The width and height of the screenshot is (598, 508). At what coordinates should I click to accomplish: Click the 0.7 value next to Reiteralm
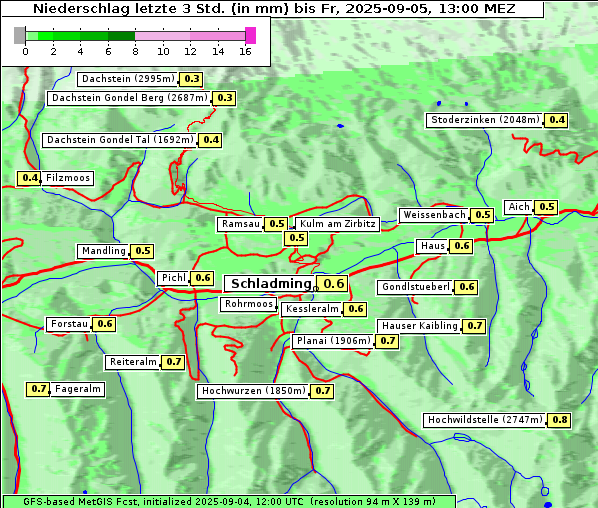click(x=174, y=362)
